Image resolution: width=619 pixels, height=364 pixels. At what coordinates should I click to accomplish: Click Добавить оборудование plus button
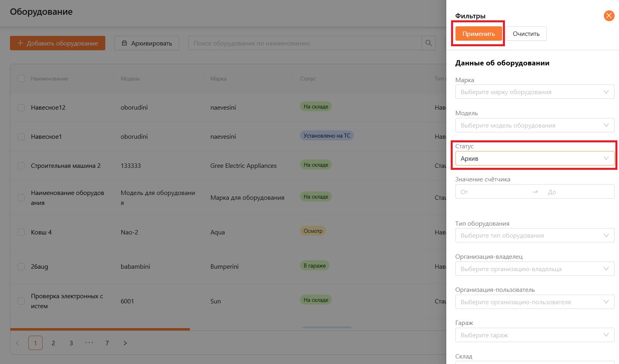[57, 43]
